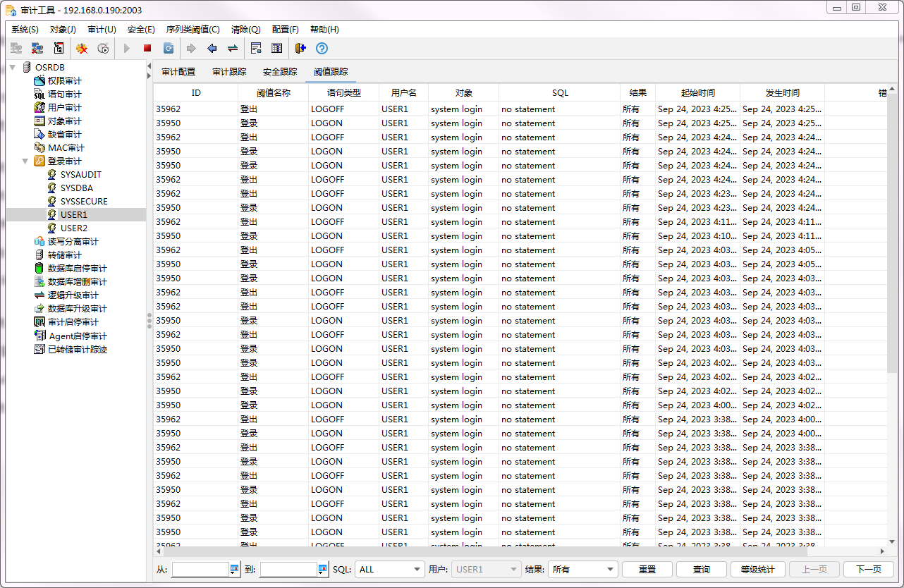Click the 下一页 button
Screen dimensions: 904x588
click(868, 570)
